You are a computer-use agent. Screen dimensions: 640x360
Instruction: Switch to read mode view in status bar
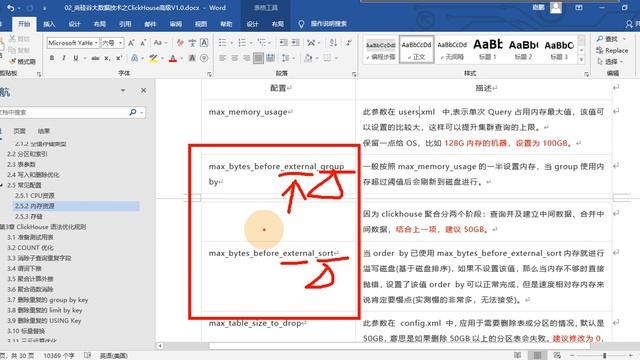click(x=518, y=356)
